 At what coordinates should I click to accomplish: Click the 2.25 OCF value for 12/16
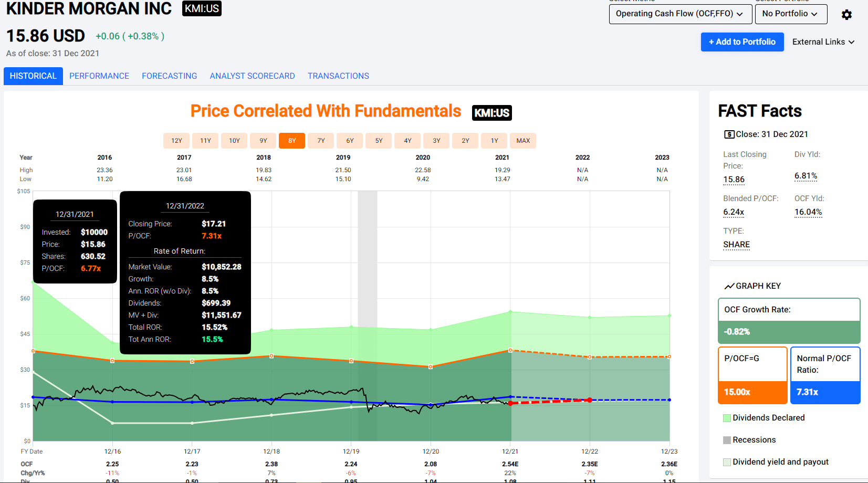tap(112, 464)
